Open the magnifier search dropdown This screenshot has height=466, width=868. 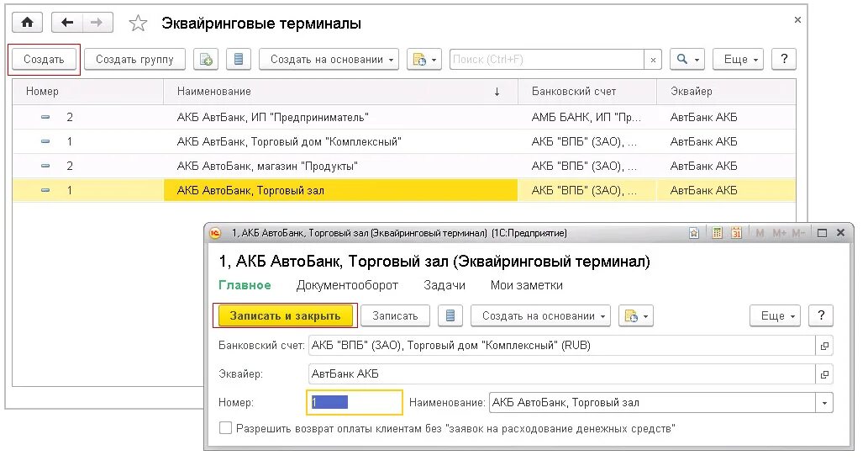tap(687, 59)
